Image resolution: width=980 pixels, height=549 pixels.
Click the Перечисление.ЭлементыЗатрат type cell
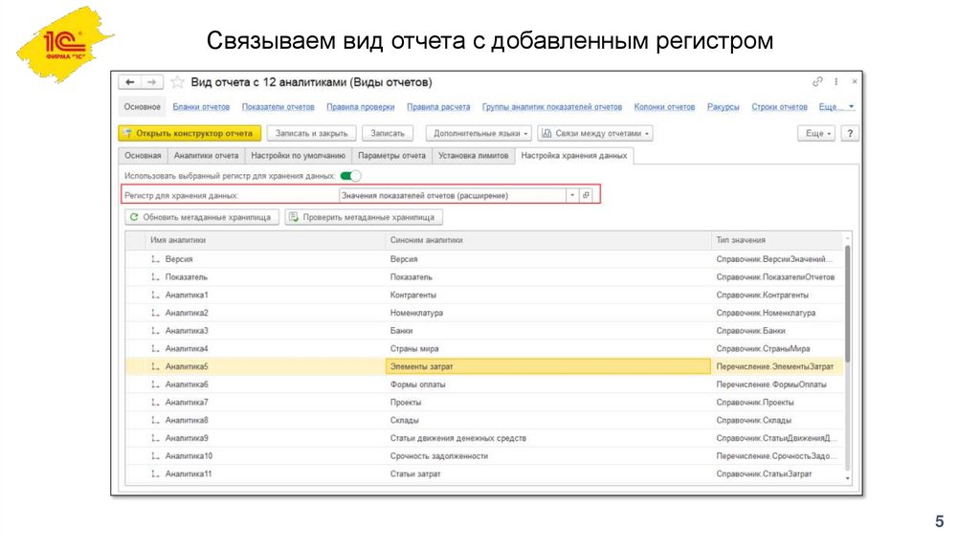(777, 366)
